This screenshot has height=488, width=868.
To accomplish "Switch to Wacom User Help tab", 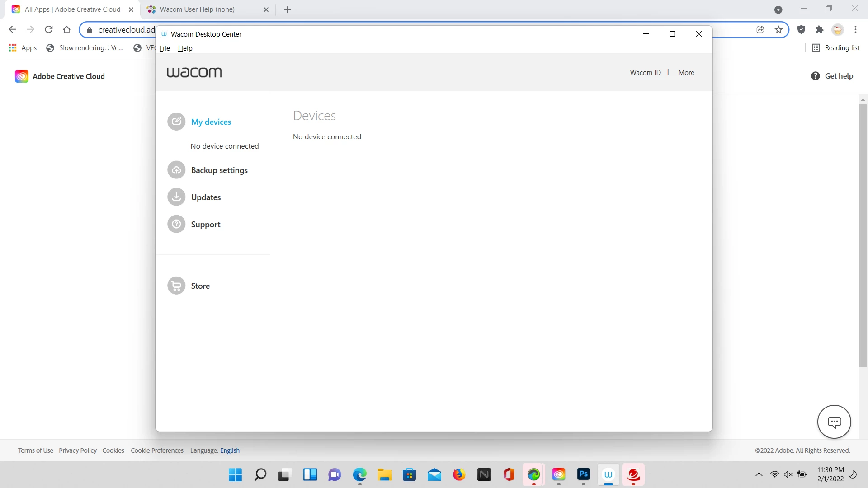I will [x=197, y=9].
